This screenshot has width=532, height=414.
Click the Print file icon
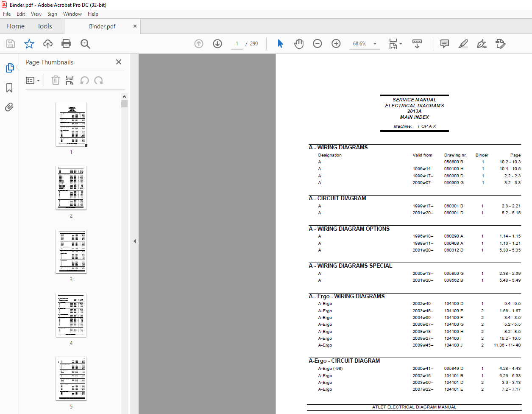pos(66,44)
